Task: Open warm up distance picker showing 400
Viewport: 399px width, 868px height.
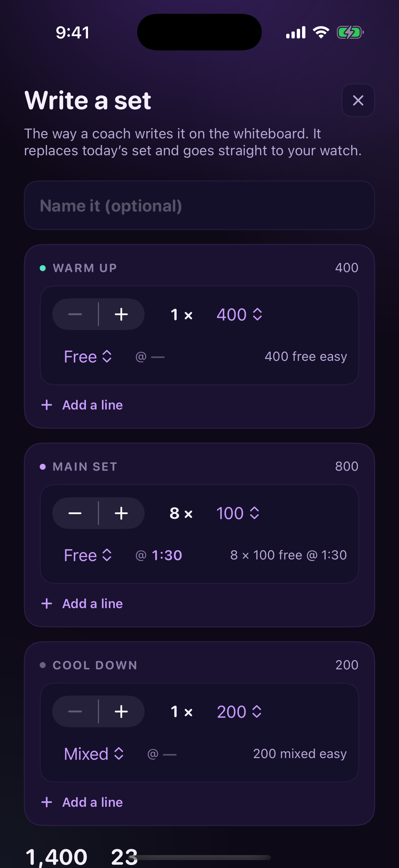Action: tap(240, 314)
